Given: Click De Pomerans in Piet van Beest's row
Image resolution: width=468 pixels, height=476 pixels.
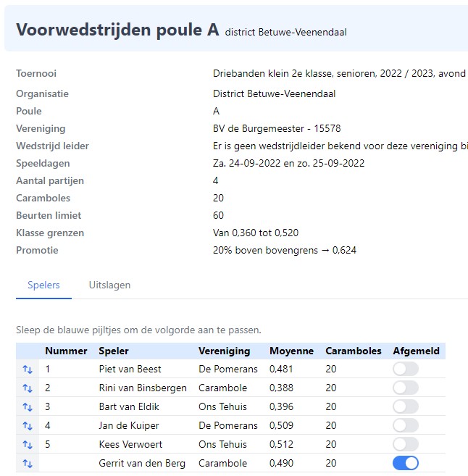Looking at the screenshot, I should 228,369.
